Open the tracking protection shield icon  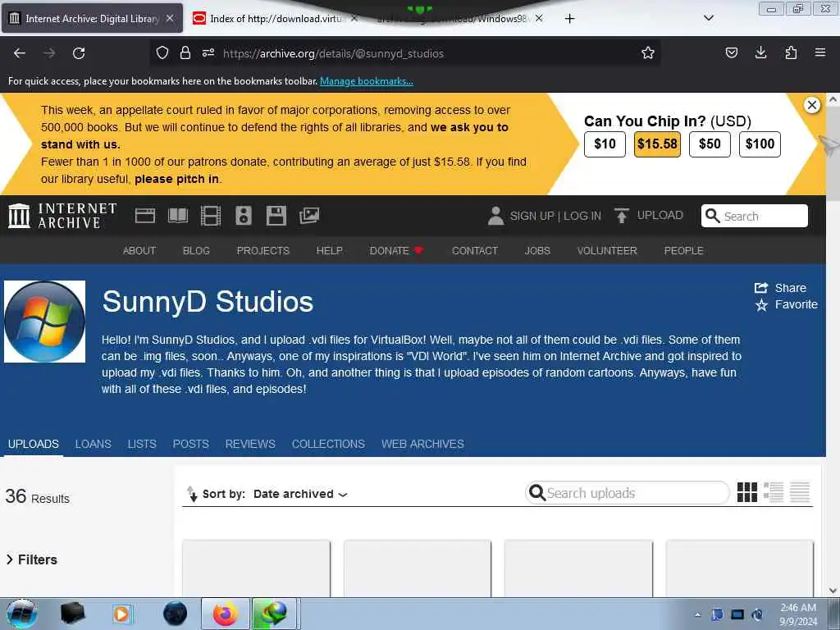[x=162, y=52]
